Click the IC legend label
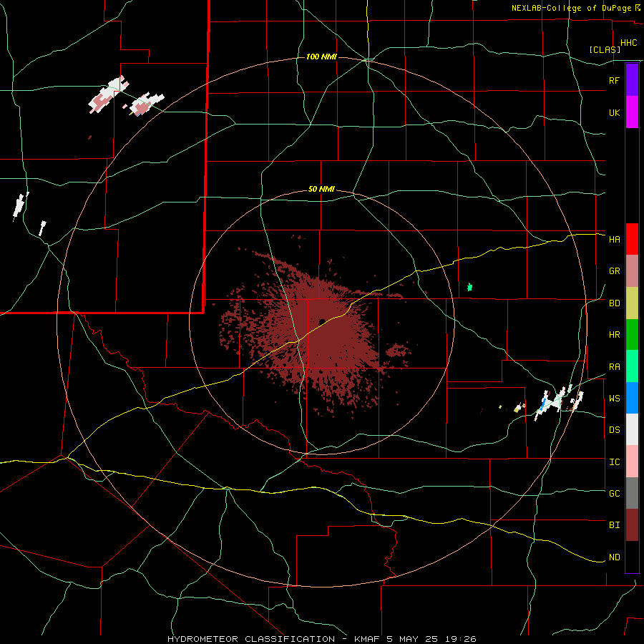The height and width of the screenshot is (644, 644). tap(614, 462)
